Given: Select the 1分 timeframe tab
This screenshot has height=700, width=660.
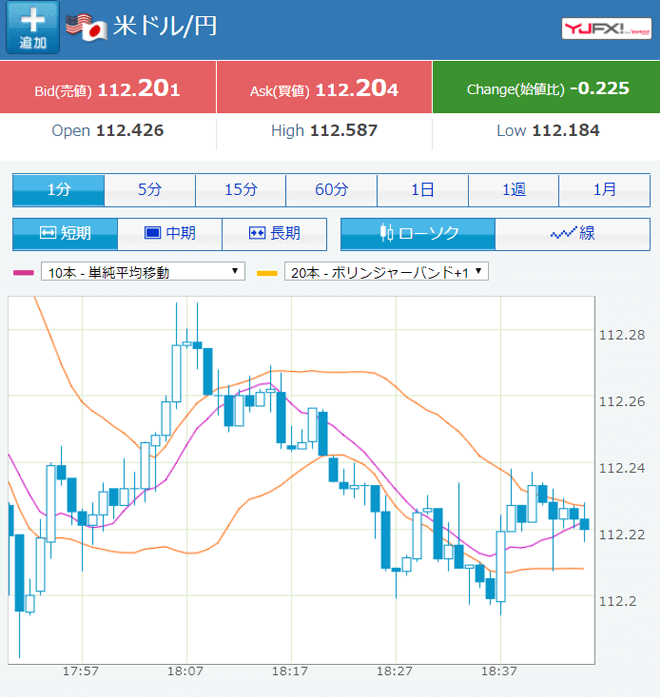Looking at the screenshot, I should point(59,190).
